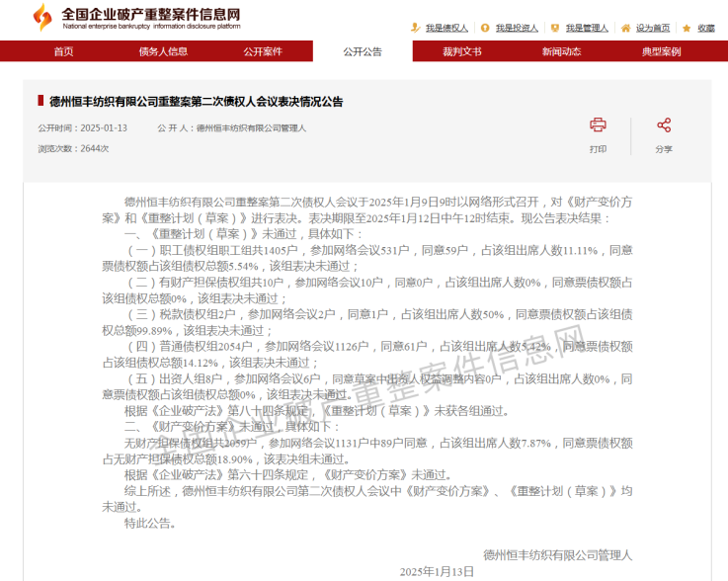
Task: Click the 打印 label under printer
Action: pyautogui.click(x=598, y=149)
